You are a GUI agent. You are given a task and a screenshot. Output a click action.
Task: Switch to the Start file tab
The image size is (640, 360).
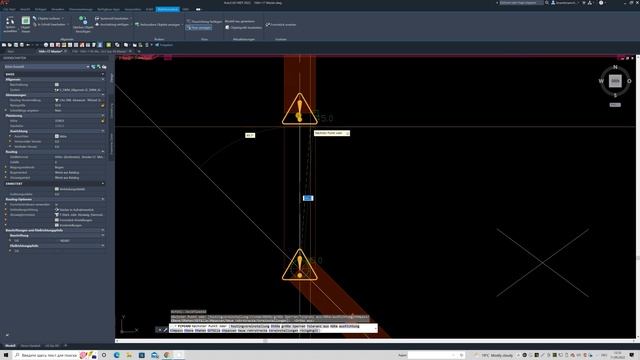(x=11, y=51)
